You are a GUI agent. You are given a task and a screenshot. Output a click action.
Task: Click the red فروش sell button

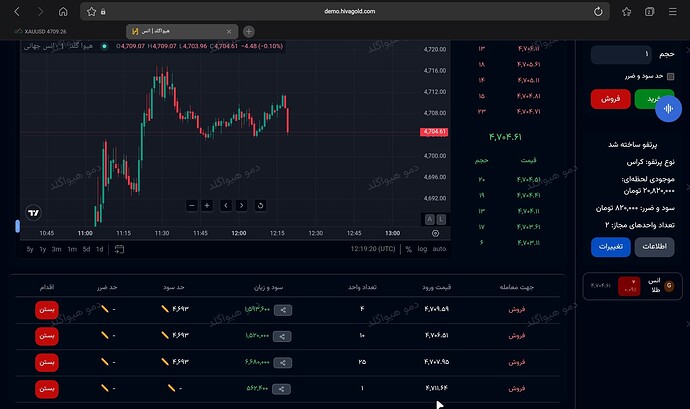[x=610, y=99]
